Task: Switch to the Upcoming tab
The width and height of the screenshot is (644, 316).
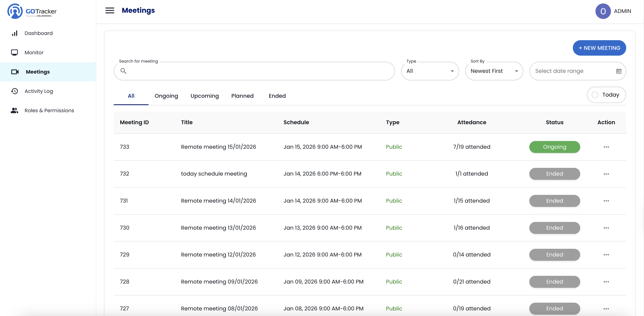Action: (204, 96)
